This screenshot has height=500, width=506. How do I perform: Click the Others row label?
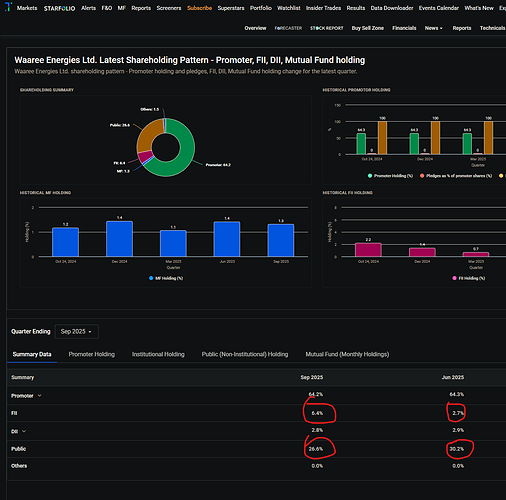click(19, 466)
